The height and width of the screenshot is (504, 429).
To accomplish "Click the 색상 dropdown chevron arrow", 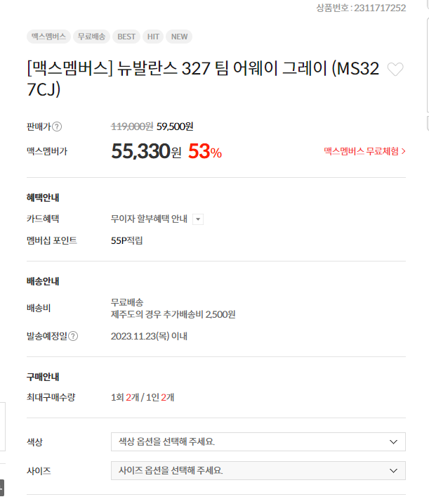I will coord(393,442).
